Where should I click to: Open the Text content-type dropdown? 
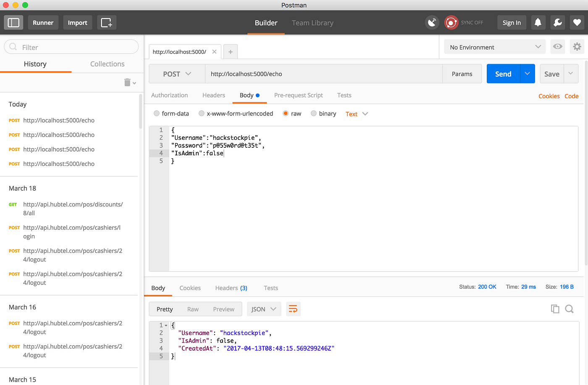click(x=356, y=113)
